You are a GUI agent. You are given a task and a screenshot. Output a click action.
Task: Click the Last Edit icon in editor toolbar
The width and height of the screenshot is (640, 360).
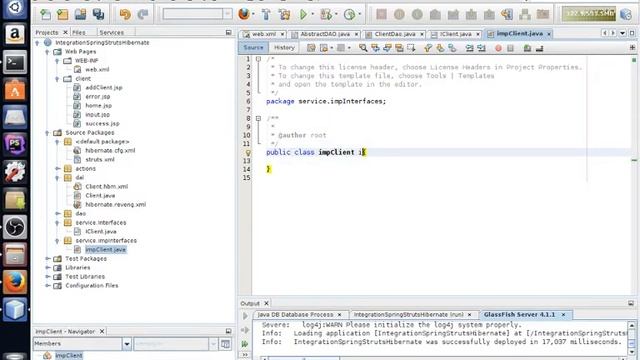tap(311, 48)
